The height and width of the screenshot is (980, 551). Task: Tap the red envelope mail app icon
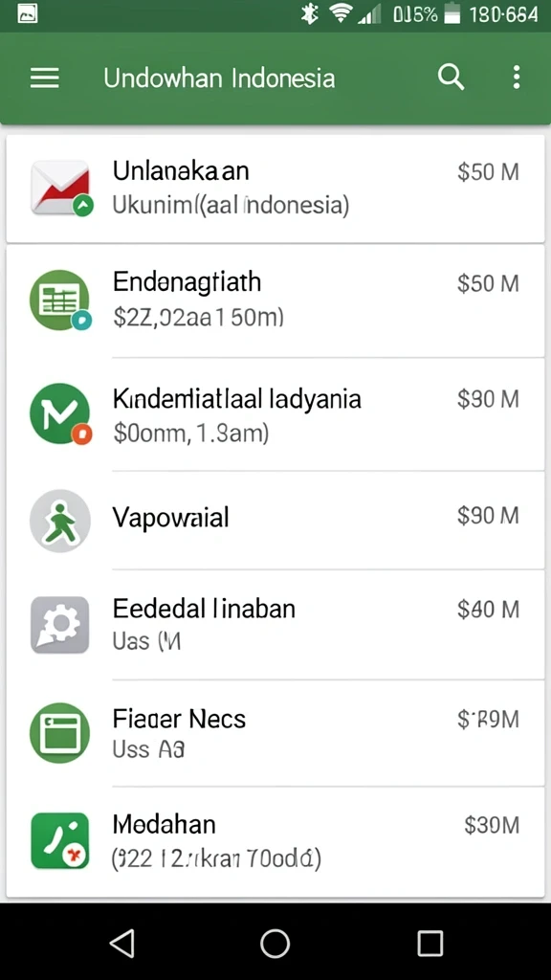[61, 189]
